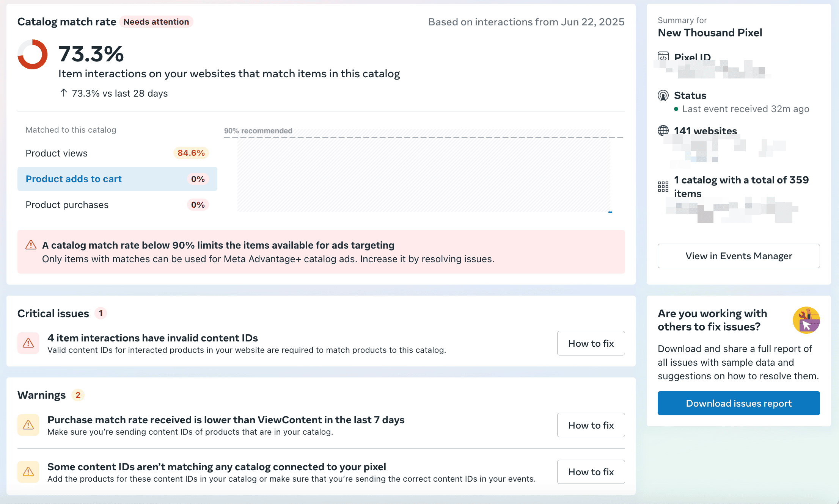The image size is (839, 504).
Task: Click the red critical issue warning icon
Action: [28, 343]
